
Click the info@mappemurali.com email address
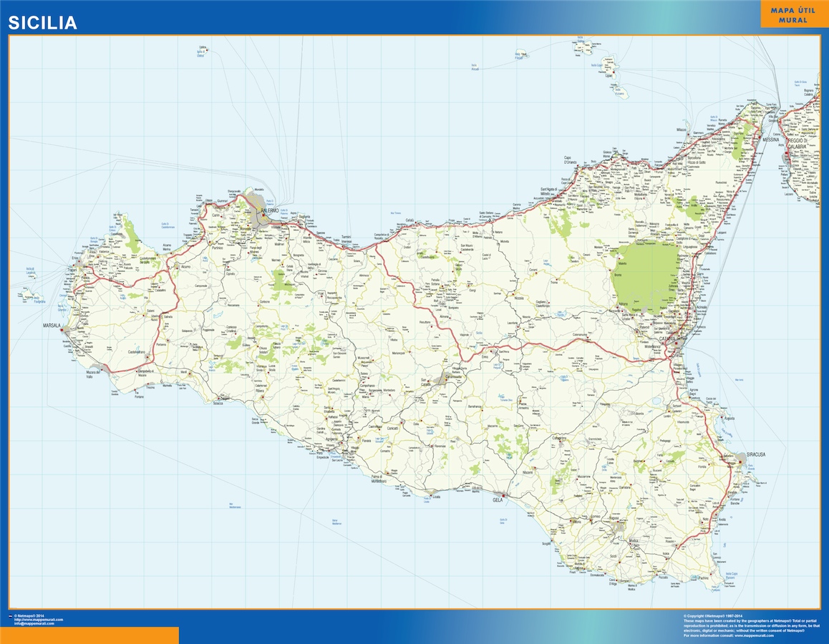tap(34, 623)
